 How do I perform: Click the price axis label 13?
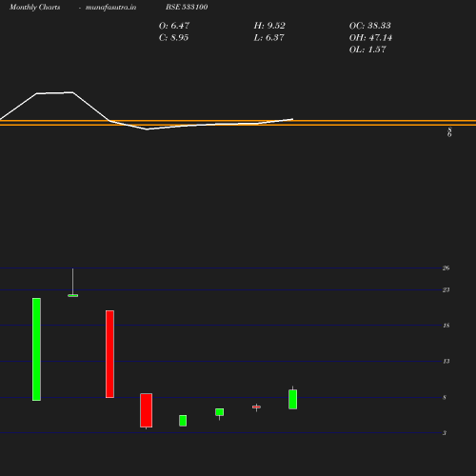tap(446, 361)
